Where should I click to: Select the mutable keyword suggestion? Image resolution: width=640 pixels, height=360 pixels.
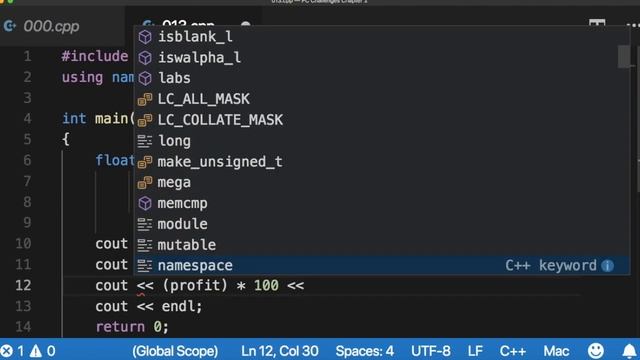[382, 245]
